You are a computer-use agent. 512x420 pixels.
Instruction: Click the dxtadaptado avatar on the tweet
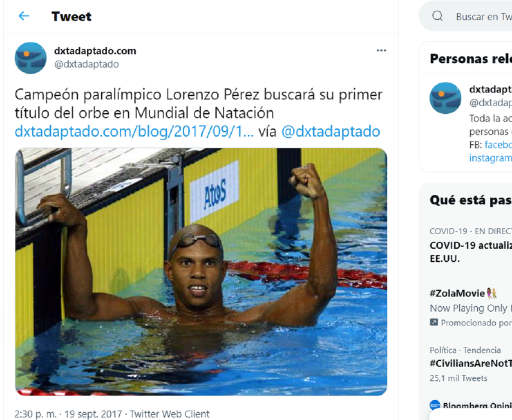tap(31, 58)
